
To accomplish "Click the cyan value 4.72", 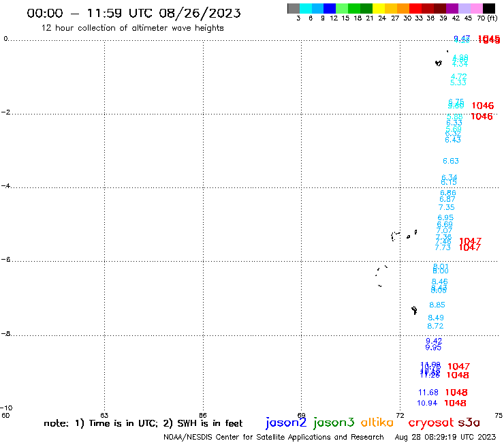I will pyautogui.click(x=458, y=76).
